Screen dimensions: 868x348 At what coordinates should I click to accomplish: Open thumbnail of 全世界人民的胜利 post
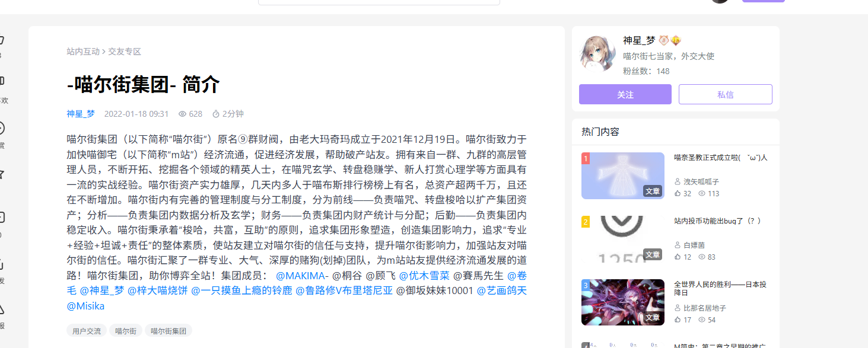[623, 302]
